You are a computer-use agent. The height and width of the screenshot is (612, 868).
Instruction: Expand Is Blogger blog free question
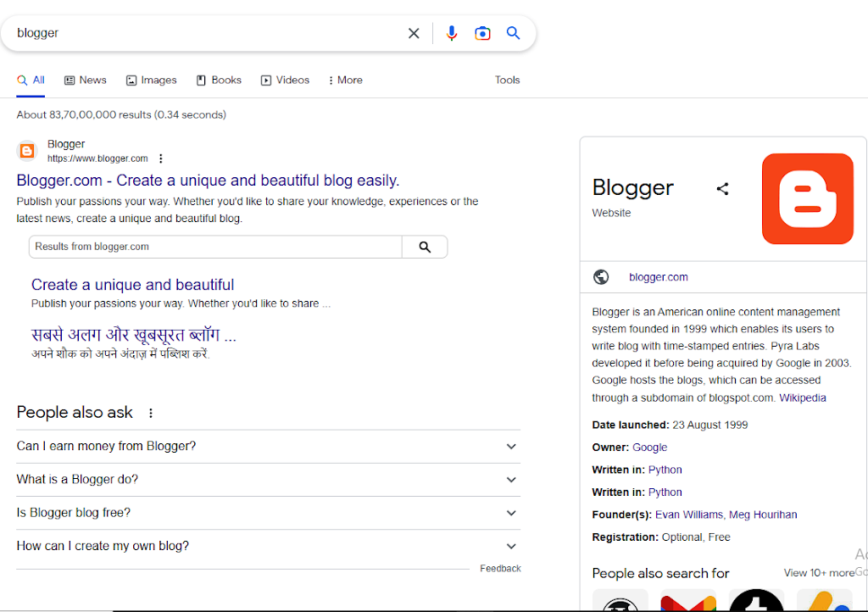pyautogui.click(x=269, y=513)
